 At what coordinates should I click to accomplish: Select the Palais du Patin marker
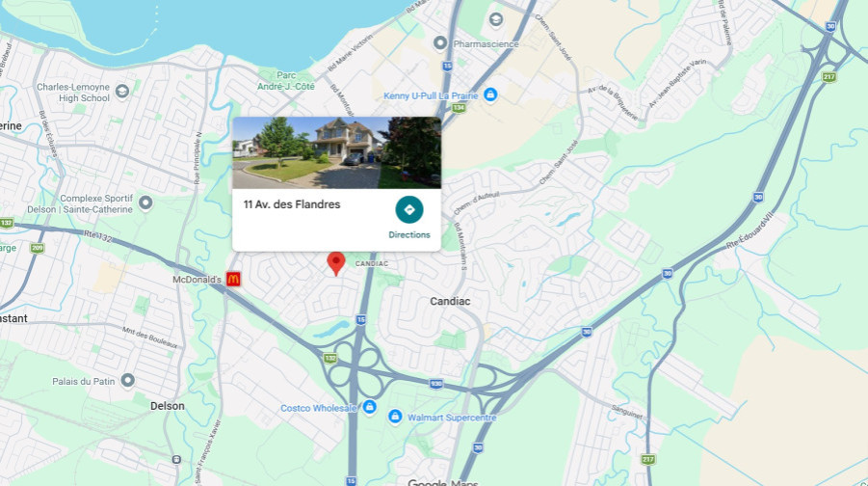pyautogui.click(x=128, y=380)
